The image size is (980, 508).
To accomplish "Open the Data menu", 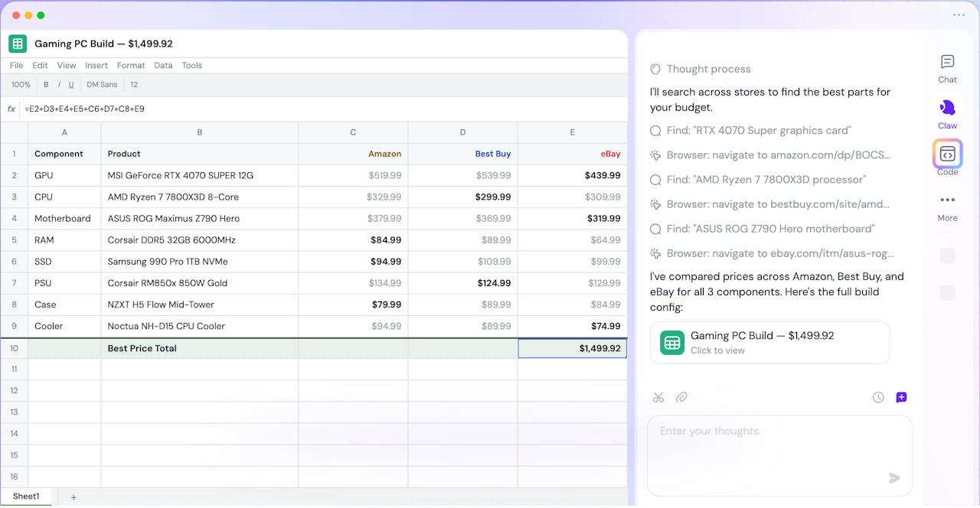I will (x=163, y=66).
